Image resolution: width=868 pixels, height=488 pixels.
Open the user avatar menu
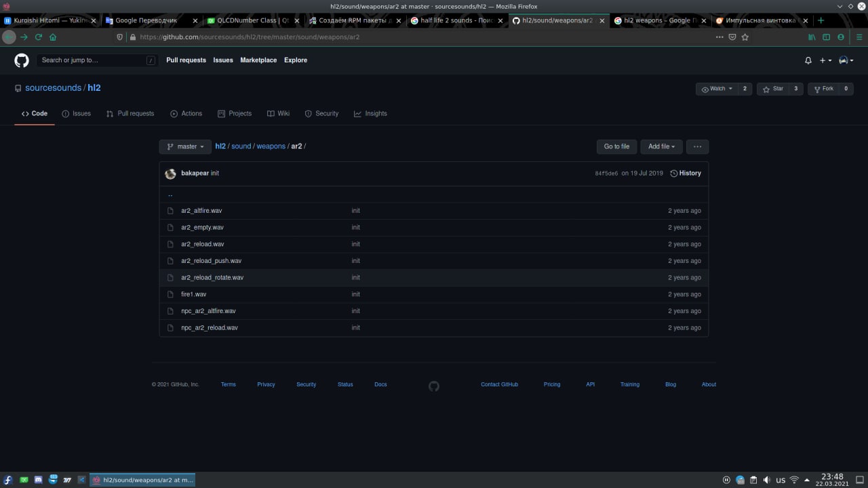point(846,60)
